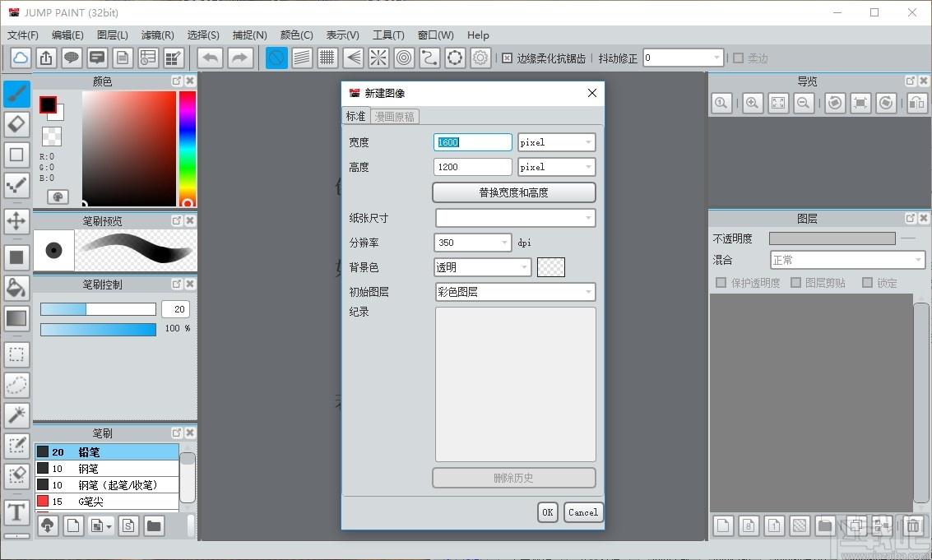Select the Brush tool in left toolbar
Screen dimensions: 932x560
click(16, 94)
